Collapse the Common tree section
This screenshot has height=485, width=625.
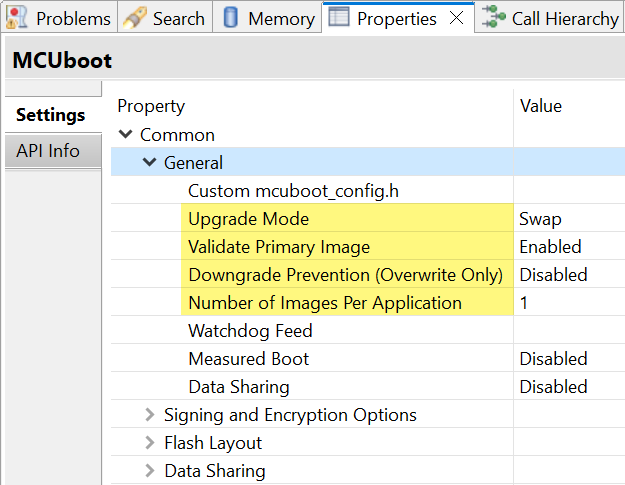126,135
